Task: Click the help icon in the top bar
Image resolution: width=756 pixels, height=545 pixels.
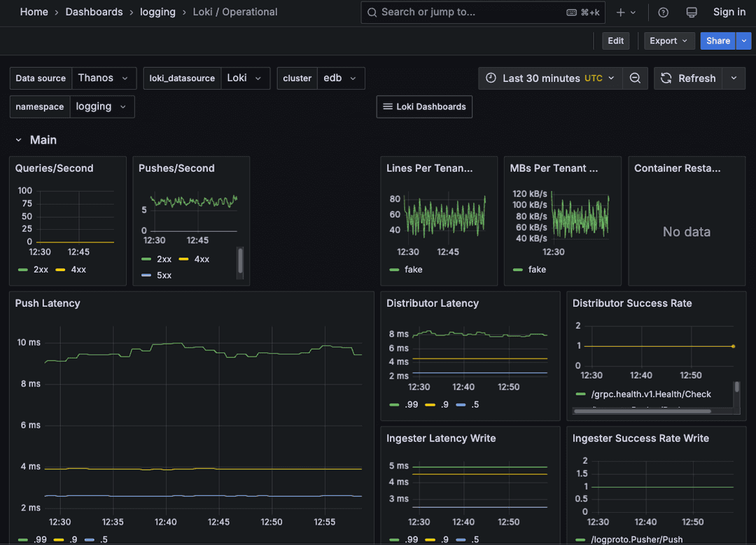Action: point(663,12)
